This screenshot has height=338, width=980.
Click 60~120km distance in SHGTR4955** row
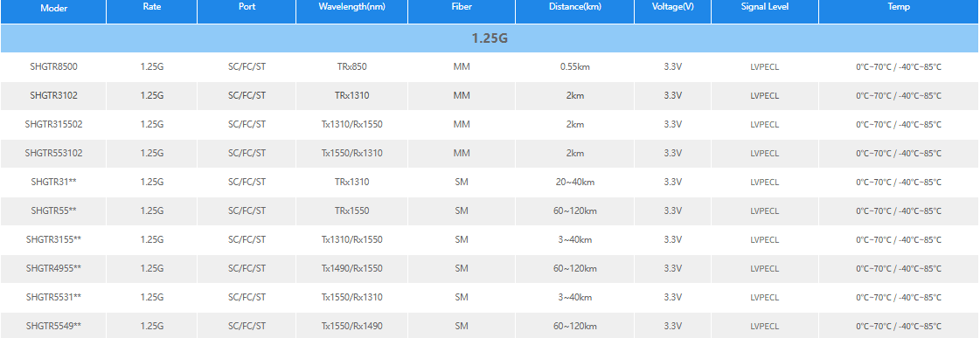tap(575, 268)
